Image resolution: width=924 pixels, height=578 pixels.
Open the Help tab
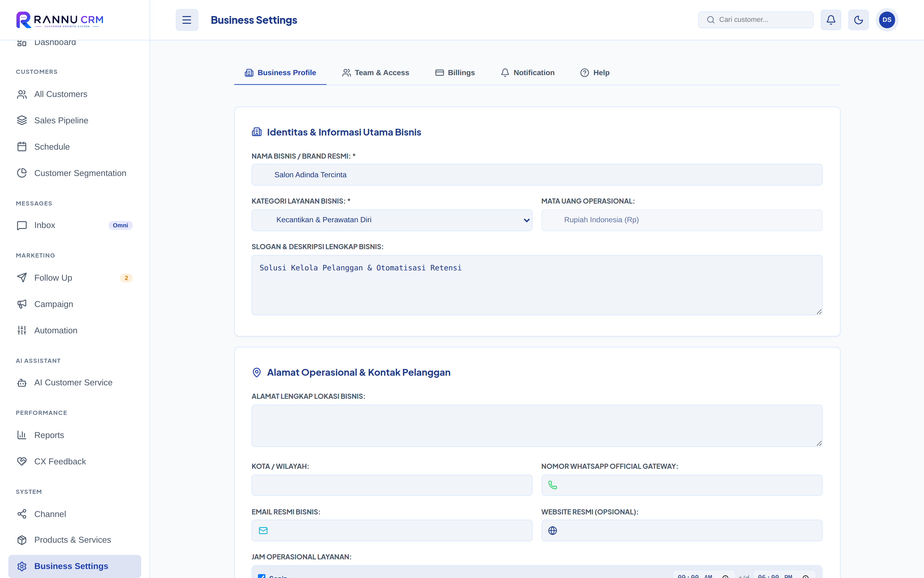point(595,73)
